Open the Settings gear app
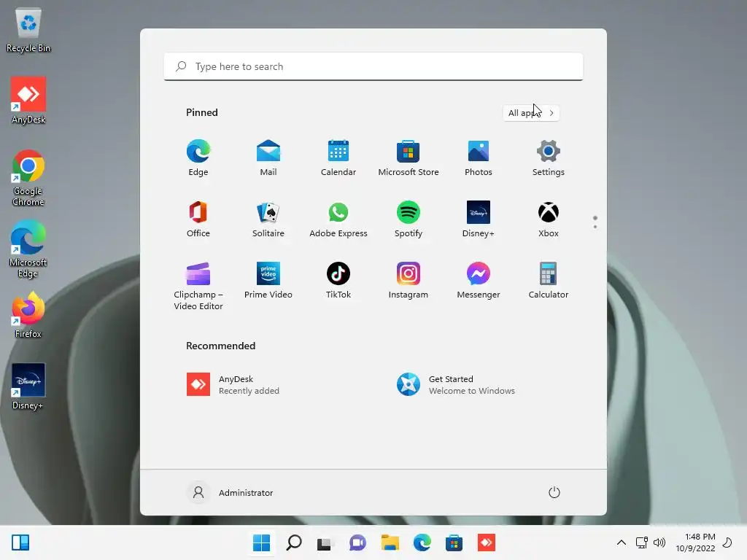 549,158
